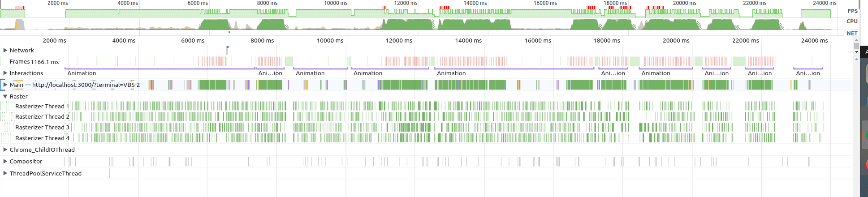Select the Animation interaction starting near 18600 ms
The image size is (868, 197).
pos(666,73)
